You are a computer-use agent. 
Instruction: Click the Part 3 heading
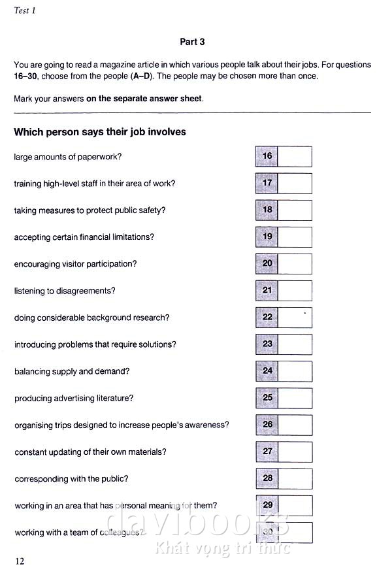pos(192,42)
